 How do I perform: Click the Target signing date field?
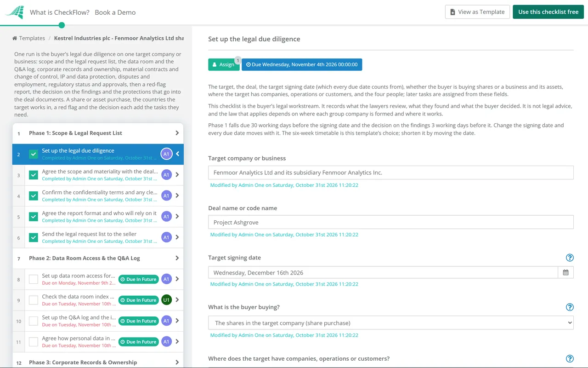[383, 272]
